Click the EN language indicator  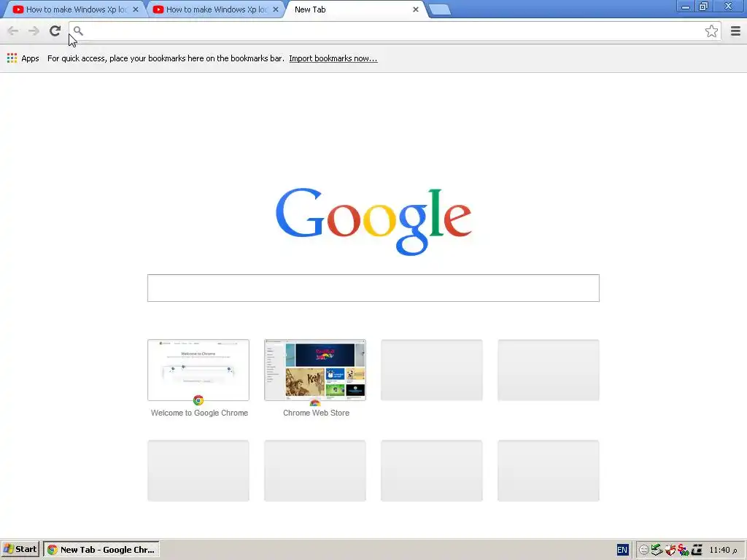click(x=622, y=550)
